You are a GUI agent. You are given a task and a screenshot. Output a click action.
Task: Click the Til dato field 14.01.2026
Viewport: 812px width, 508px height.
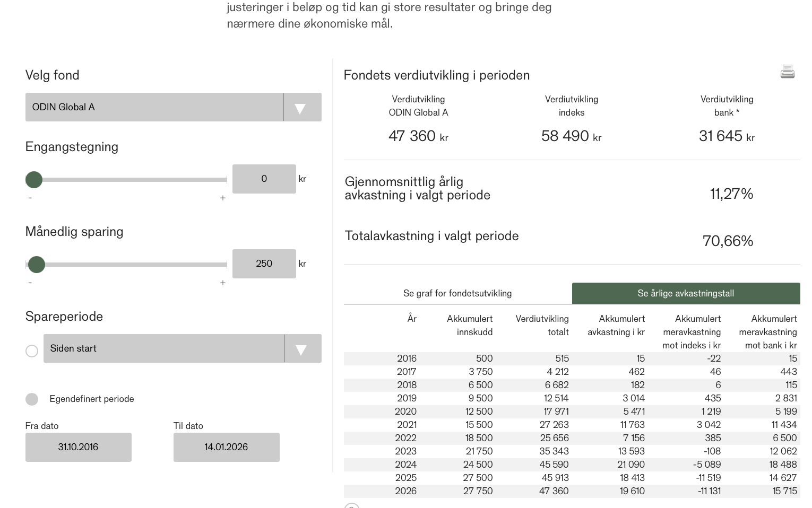226,447
